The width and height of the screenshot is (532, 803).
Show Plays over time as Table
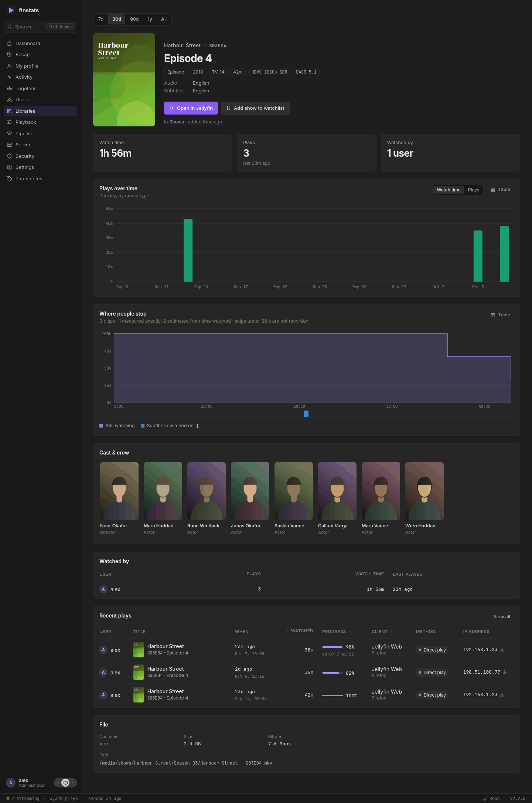point(500,190)
